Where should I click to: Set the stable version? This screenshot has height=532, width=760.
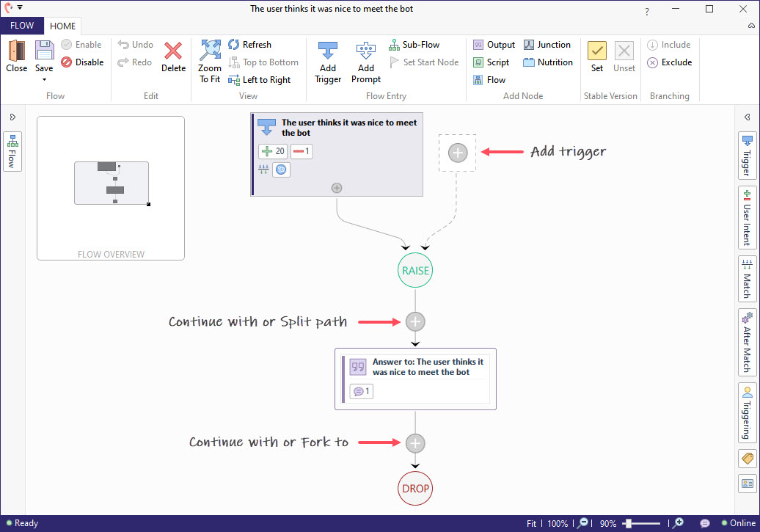[x=596, y=57]
